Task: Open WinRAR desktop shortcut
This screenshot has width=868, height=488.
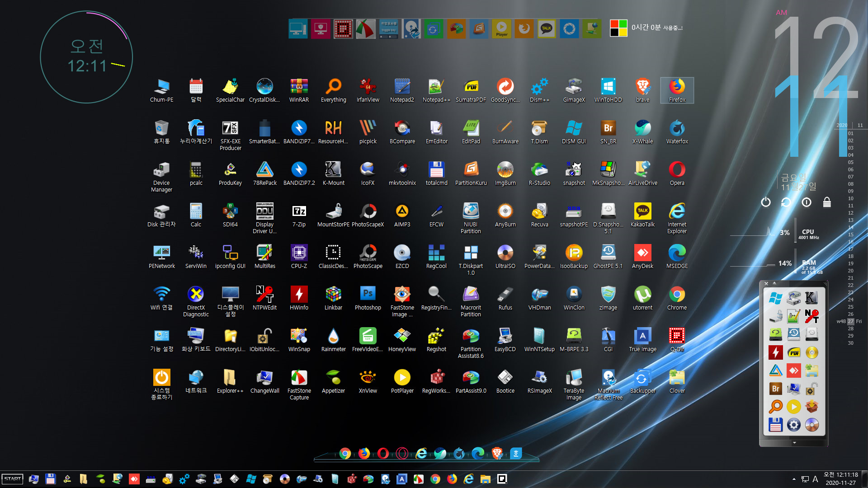Action: point(299,90)
